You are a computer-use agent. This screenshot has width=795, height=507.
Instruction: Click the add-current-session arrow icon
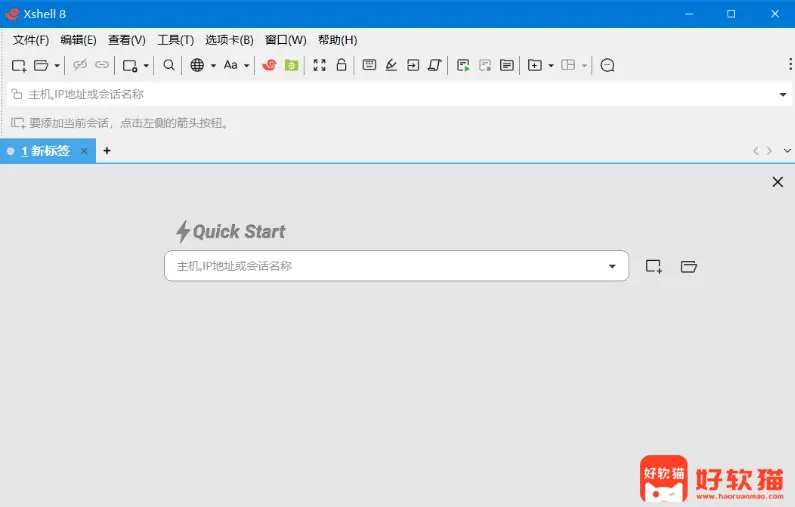[x=18, y=123]
